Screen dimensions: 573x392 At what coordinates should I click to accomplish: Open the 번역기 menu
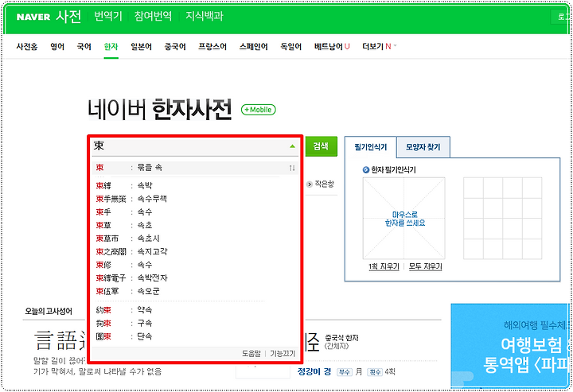tap(107, 16)
